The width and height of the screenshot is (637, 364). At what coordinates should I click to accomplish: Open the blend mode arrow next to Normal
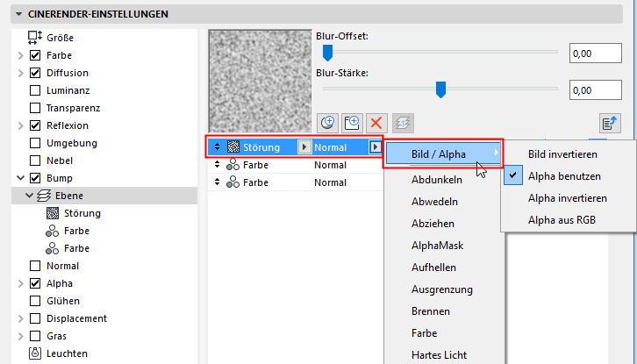pyautogui.click(x=375, y=146)
